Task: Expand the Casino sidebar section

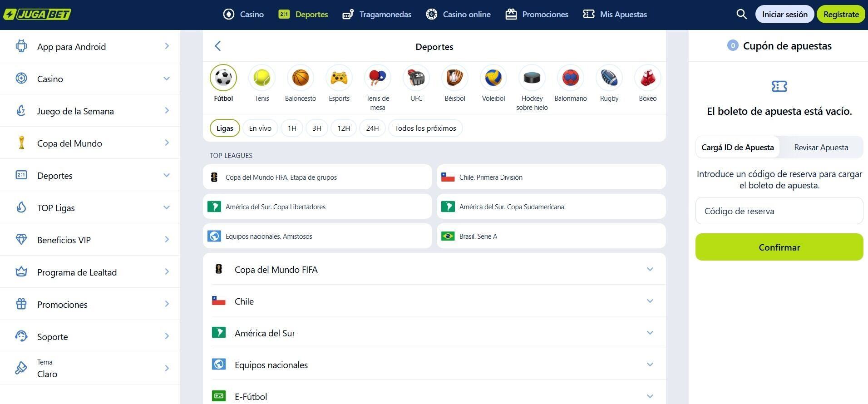Action: pyautogui.click(x=90, y=79)
